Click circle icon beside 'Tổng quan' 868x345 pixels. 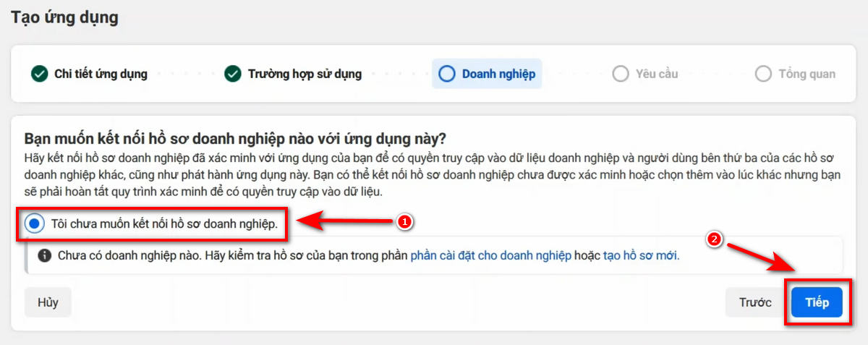763,74
